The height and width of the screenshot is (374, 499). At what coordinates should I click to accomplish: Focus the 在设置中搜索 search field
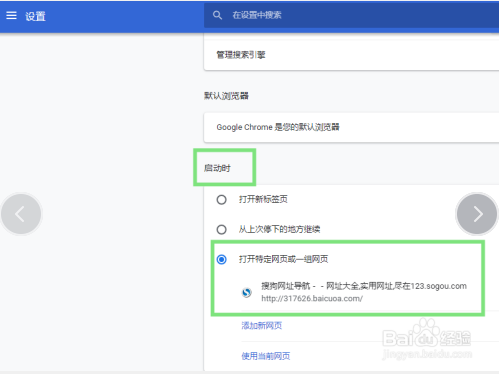click(351, 15)
